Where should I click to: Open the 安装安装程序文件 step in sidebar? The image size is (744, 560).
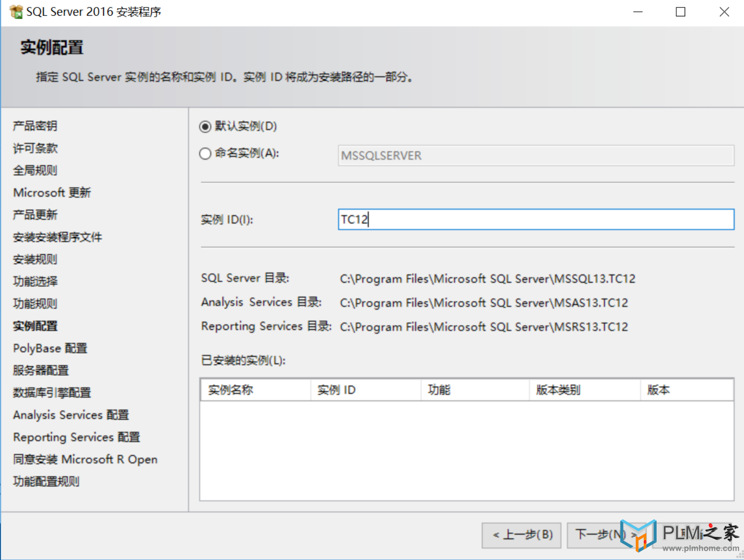click(57, 237)
